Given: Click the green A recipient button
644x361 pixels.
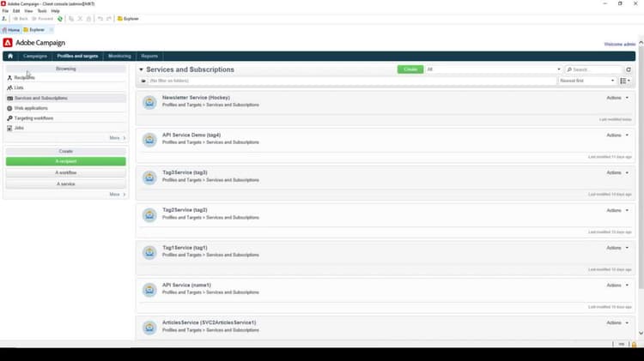Looking at the screenshot, I should click(x=66, y=161).
